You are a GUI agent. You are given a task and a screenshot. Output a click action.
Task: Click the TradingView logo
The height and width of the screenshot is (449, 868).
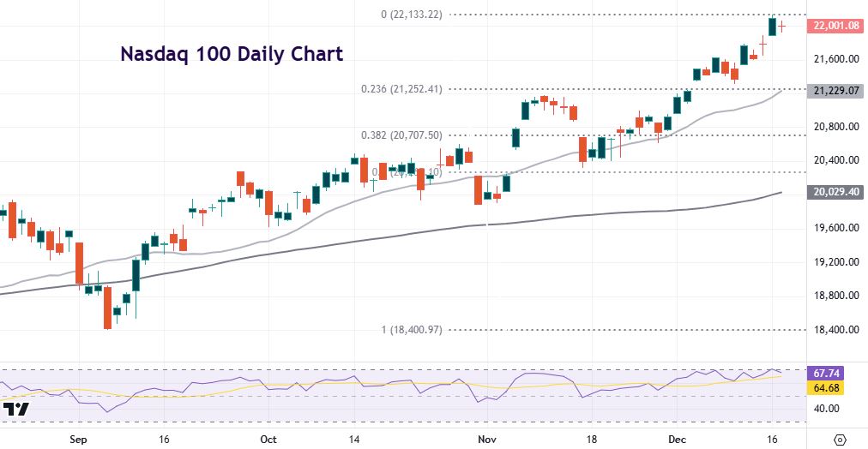tap(17, 410)
